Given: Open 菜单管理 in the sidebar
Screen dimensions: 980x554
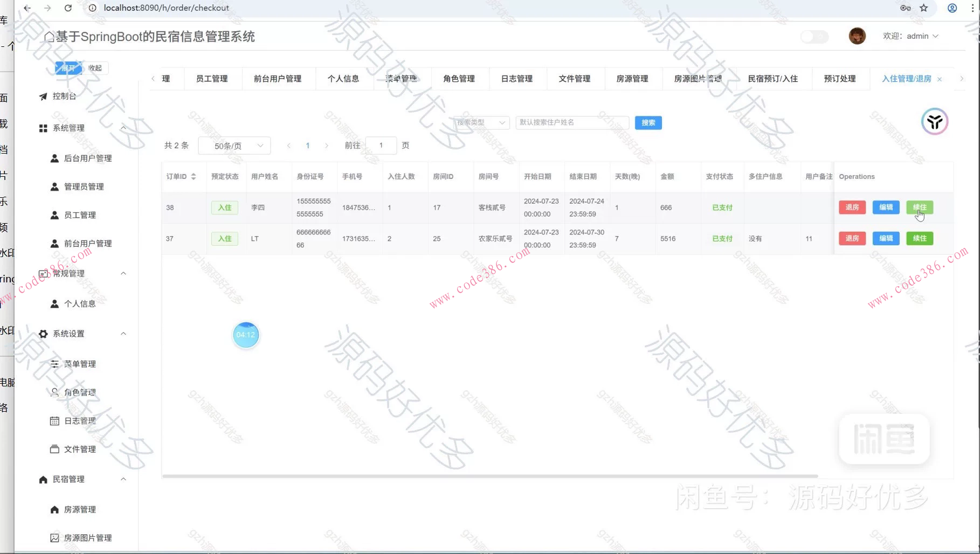Looking at the screenshot, I should (80, 364).
